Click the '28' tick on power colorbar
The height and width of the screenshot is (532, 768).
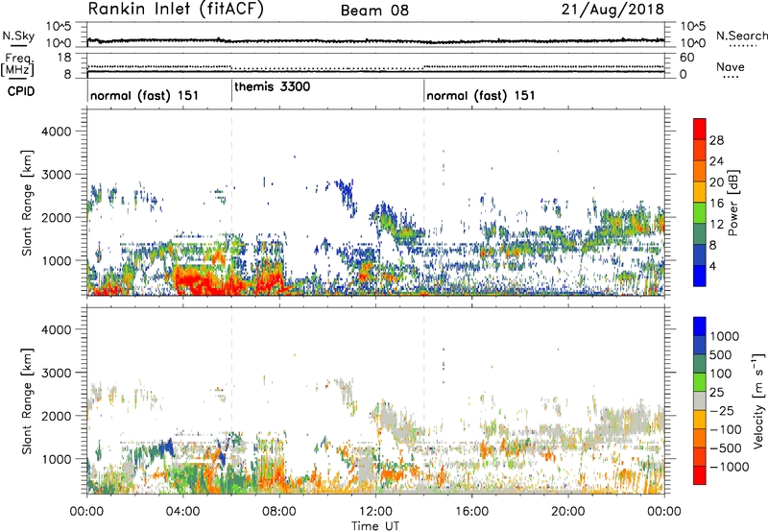[x=716, y=140]
